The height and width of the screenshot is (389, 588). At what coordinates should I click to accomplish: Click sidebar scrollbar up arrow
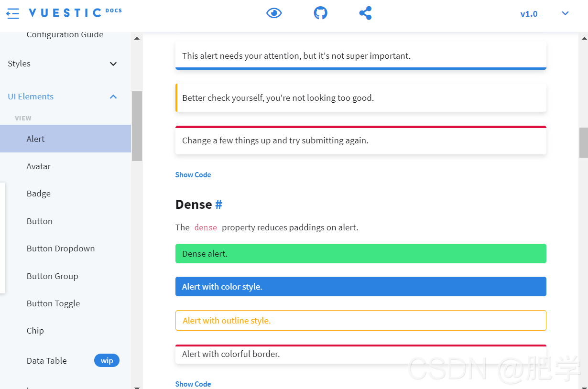pos(137,38)
